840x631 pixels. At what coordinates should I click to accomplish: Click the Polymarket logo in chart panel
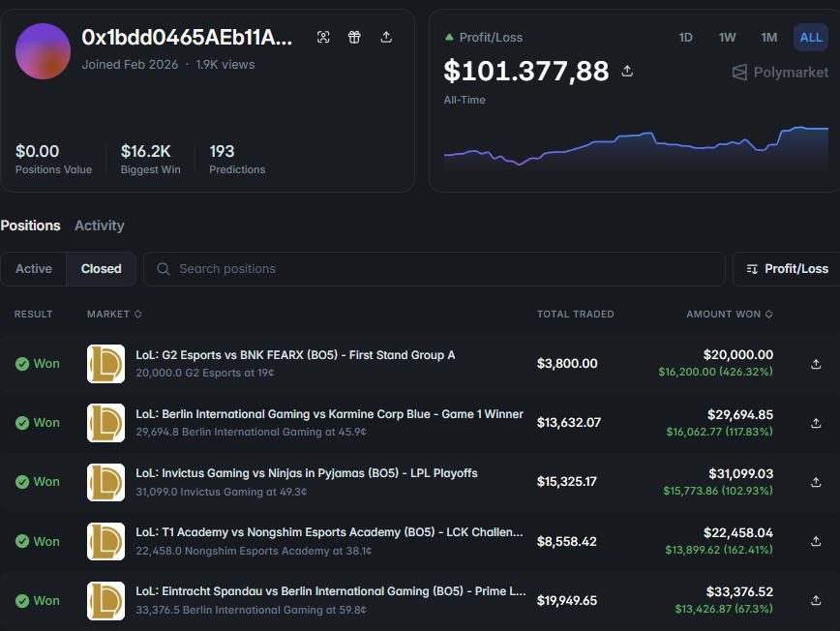coord(780,73)
